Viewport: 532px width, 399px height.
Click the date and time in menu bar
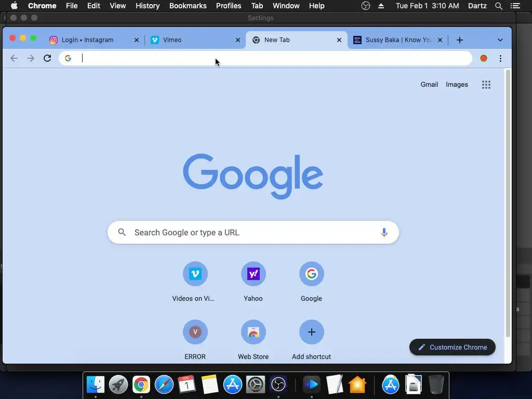(428, 6)
